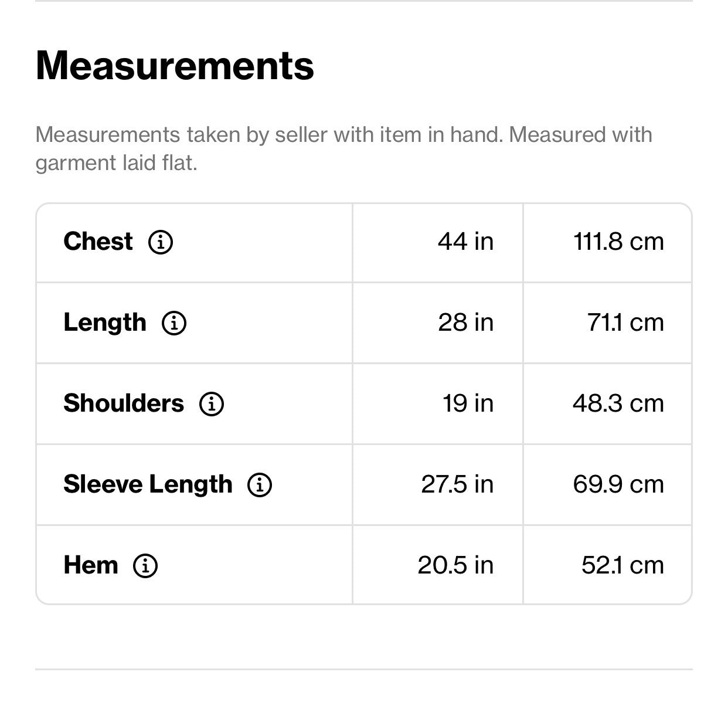
Task: Click the 28 in length value
Action: pyautogui.click(x=466, y=323)
